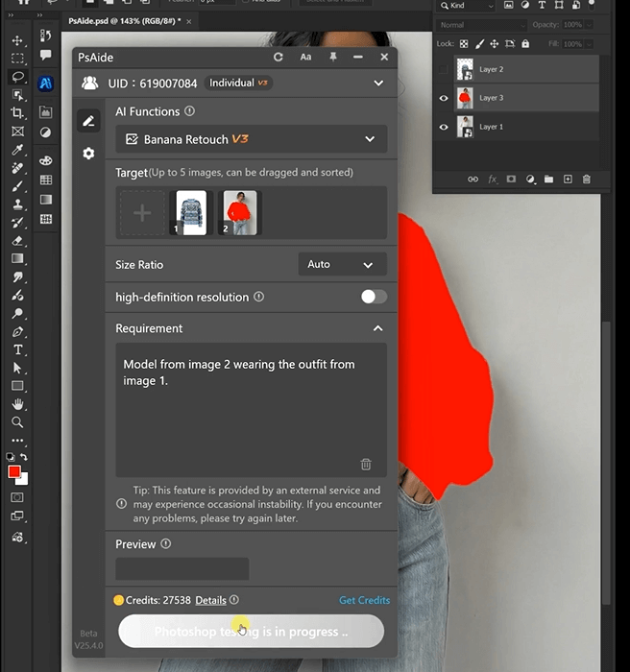Clear the requirement text with trash icon
This screenshot has width=630, height=672.
(366, 465)
